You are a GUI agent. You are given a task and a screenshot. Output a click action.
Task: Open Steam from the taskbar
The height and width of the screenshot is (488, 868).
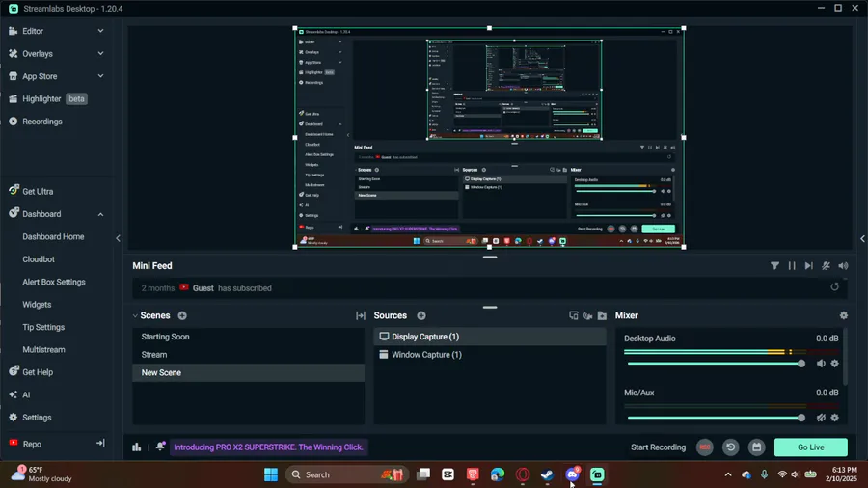[x=547, y=474]
